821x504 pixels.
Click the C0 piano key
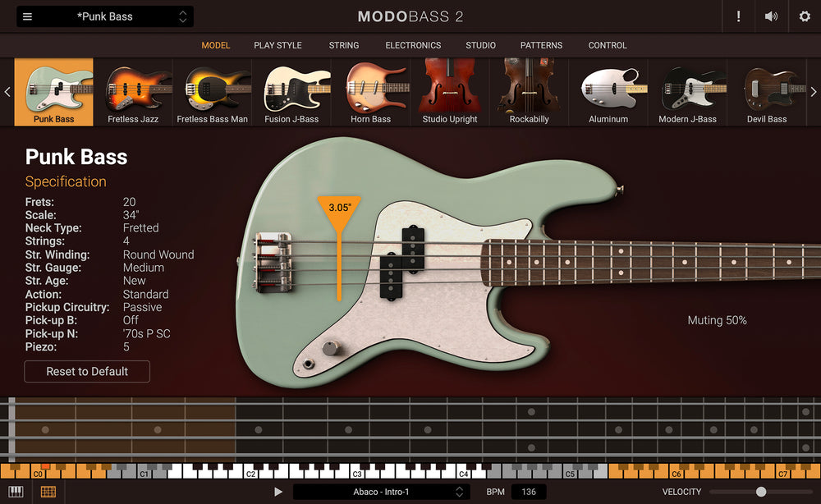(x=37, y=473)
